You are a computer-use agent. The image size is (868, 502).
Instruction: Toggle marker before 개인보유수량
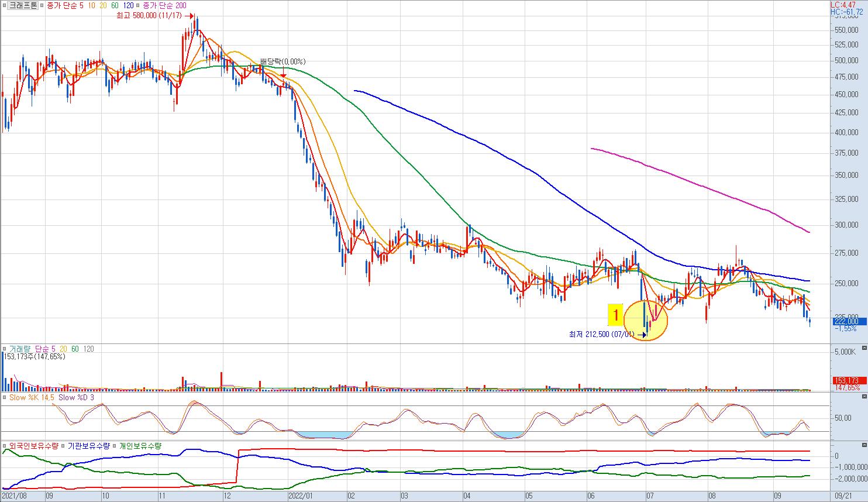click(x=116, y=446)
